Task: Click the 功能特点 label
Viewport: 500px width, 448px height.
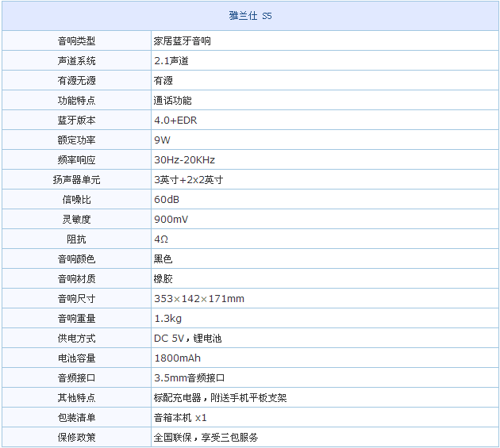Action: click(76, 101)
